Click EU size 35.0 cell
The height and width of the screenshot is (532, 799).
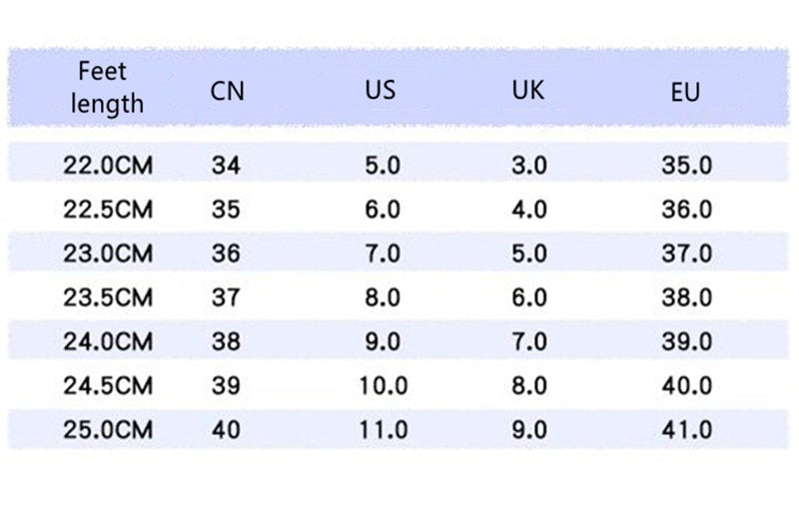(x=687, y=166)
